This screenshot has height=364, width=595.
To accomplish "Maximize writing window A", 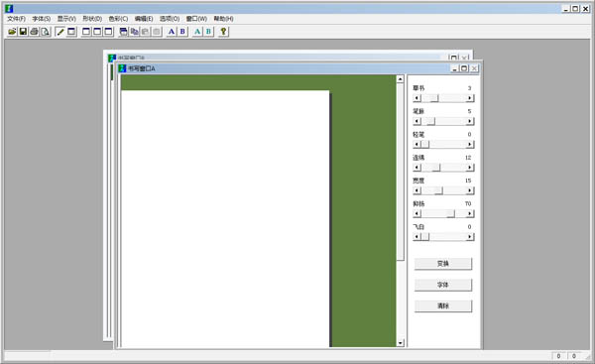I will [464, 68].
